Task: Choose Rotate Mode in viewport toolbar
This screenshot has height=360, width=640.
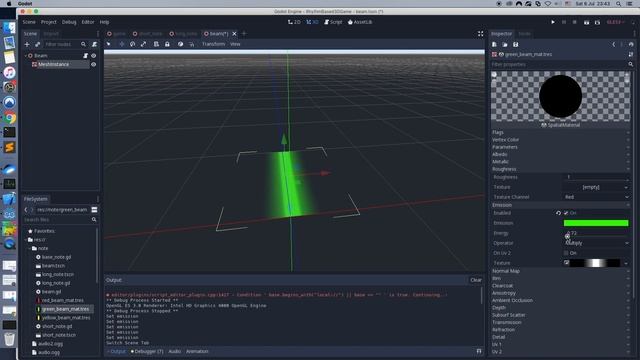Action: pyautogui.click(x=133, y=44)
